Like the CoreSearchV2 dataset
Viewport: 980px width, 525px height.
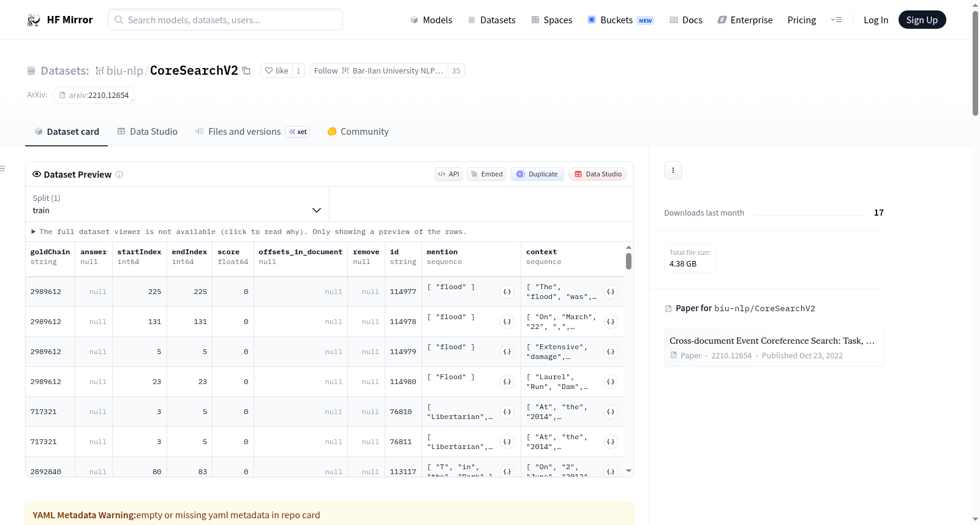[x=276, y=70]
